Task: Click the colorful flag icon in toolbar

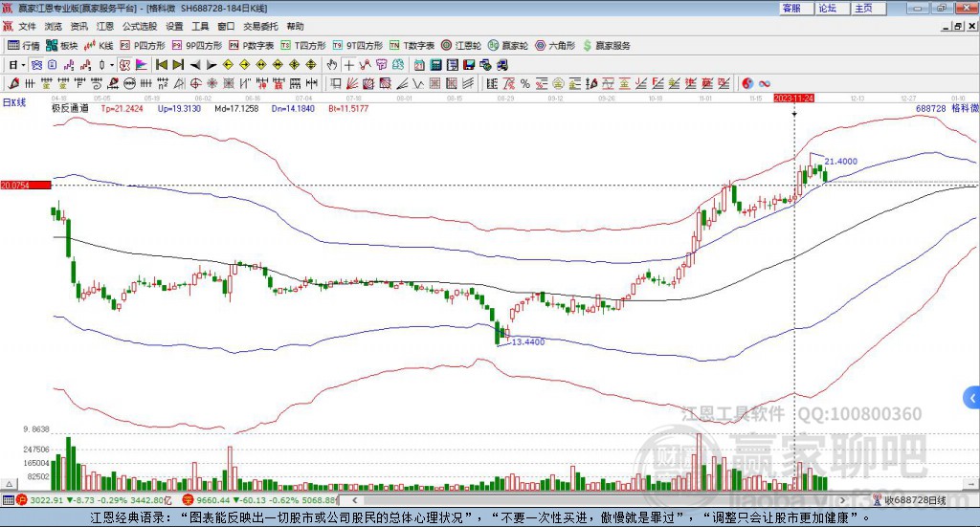Action: pos(142,65)
